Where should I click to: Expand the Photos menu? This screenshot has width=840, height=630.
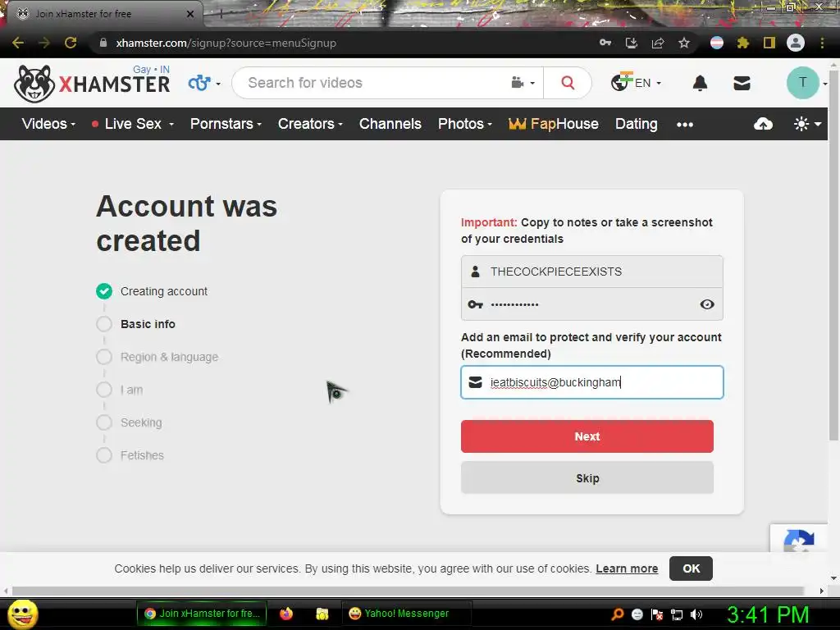coord(464,124)
